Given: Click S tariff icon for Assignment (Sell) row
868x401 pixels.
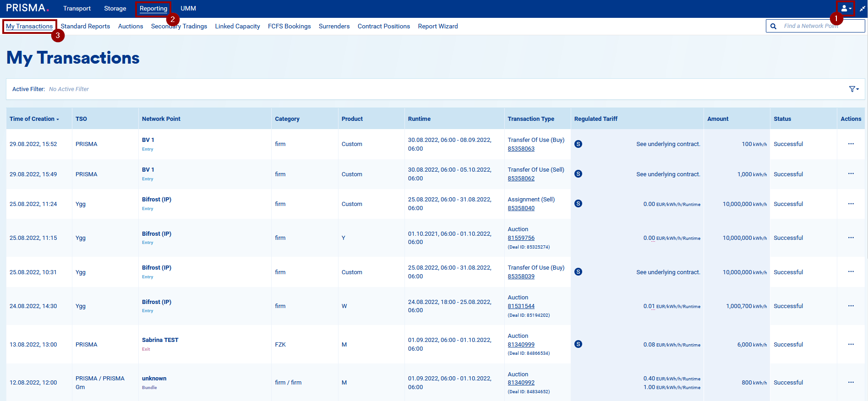Looking at the screenshot, I should coord(578,204).
